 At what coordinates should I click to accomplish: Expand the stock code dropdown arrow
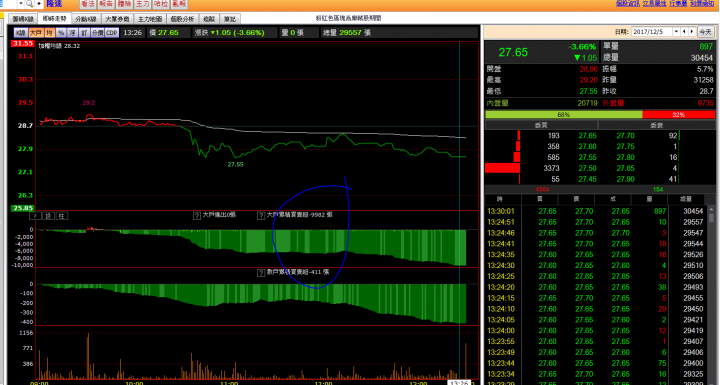tap(21, 4)
